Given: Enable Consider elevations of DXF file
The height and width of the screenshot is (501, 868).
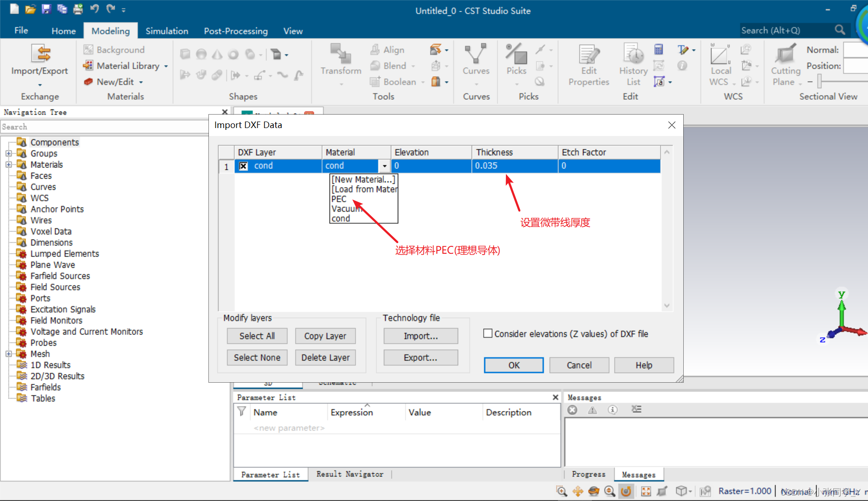Looking at the screenshot, I should pos(488,333).
